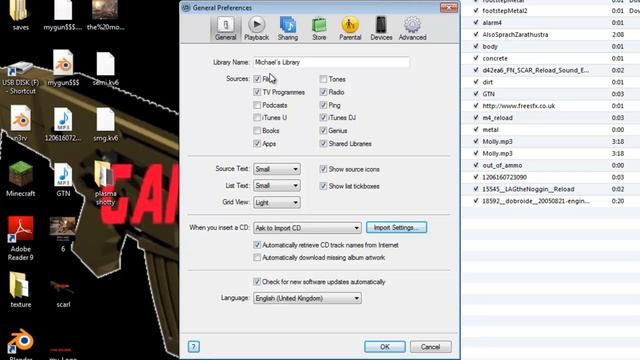This screenshot has width=640, height=360.
Task: Select the scarl desktop icon
Action: 63,293
